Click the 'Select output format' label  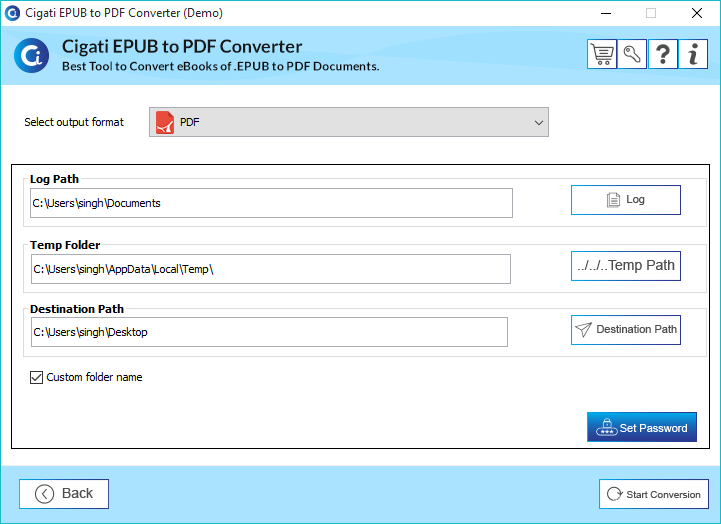(x=74, y=122)
